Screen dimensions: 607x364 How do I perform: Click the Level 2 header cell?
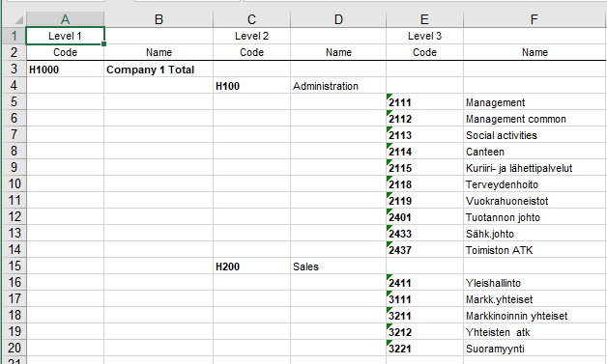point(251,36)
